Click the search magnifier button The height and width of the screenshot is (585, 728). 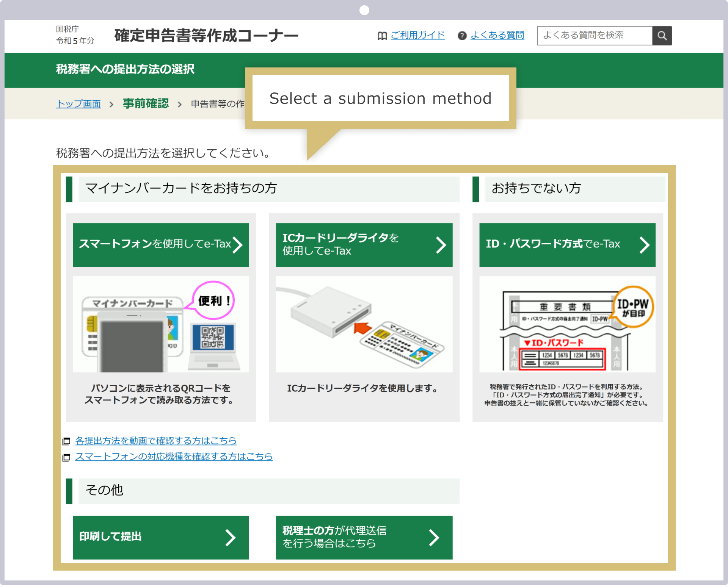(x=662, y=36)
